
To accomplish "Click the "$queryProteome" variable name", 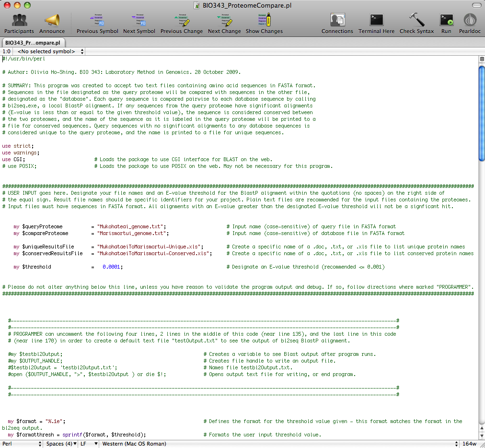I will pyautogui.click(x=42, y=226).
